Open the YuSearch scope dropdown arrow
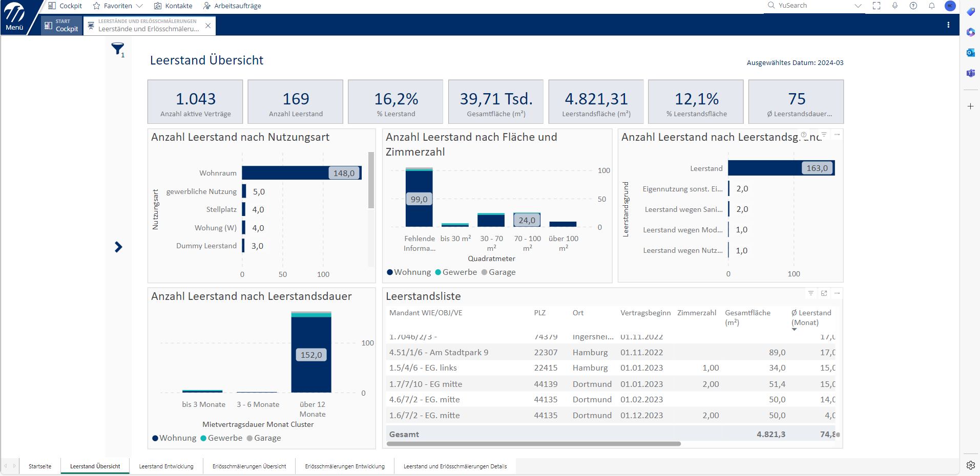The width and height of the screenshot is (980, 476). coord(859,6)
